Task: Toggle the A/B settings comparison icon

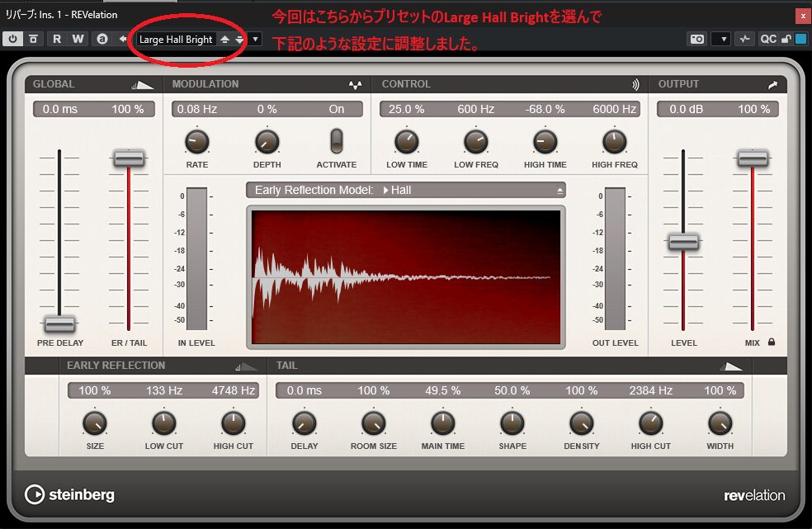Action: 102,39
